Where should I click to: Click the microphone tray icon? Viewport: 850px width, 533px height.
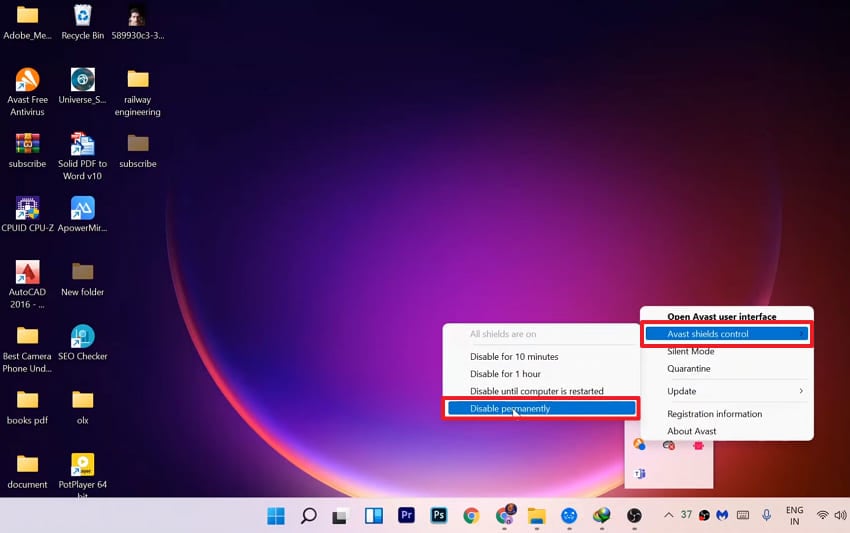click(766, 516)
